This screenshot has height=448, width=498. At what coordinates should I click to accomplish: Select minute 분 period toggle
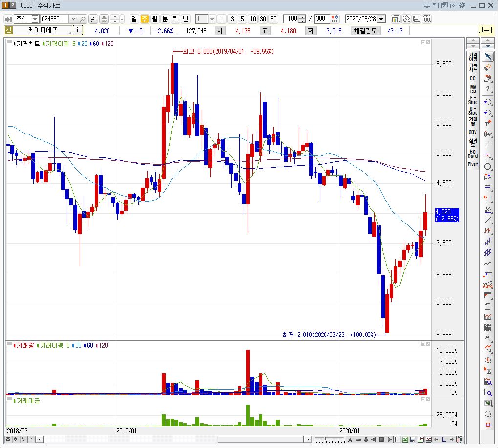click(165, 19)
